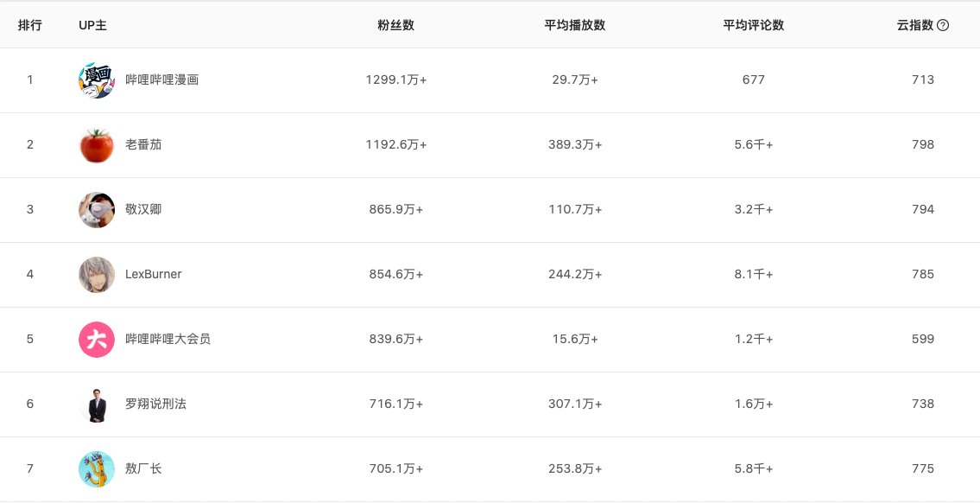Click the 罗翔说刑法 suit portrait avatar

(96, 404)
